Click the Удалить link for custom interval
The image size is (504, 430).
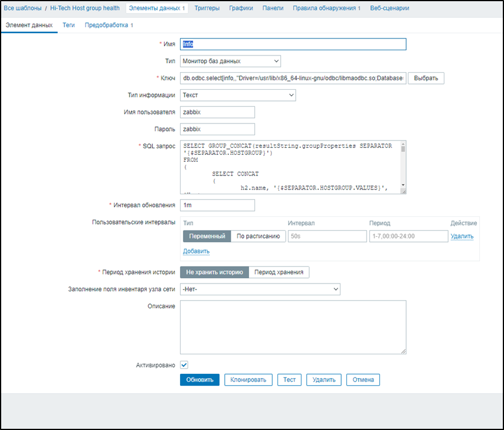tap(462, 236)
